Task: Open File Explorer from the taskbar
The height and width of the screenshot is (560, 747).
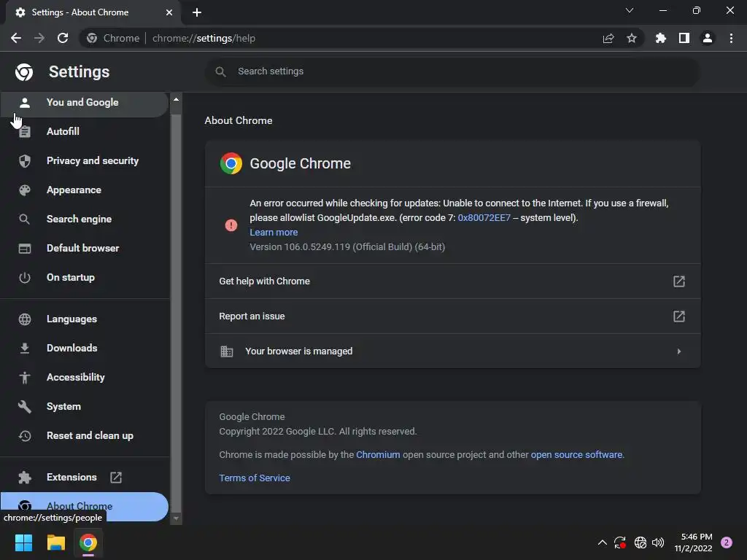Action: 55,542
